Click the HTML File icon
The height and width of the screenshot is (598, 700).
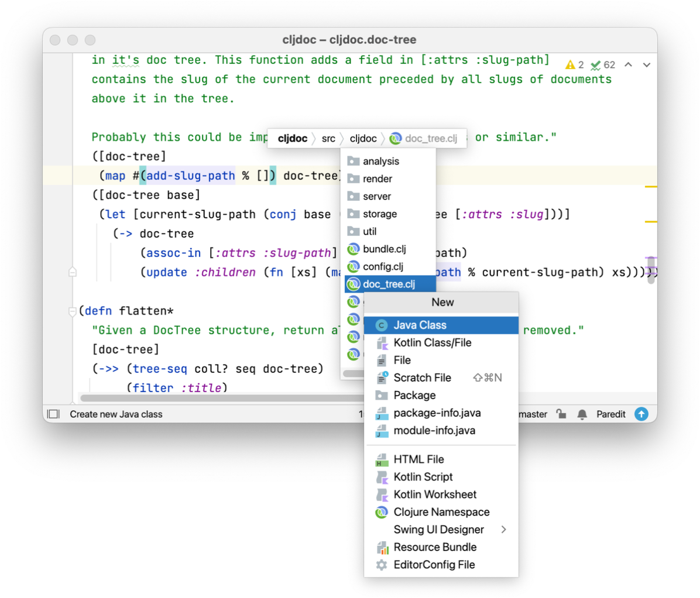(382, 460)
